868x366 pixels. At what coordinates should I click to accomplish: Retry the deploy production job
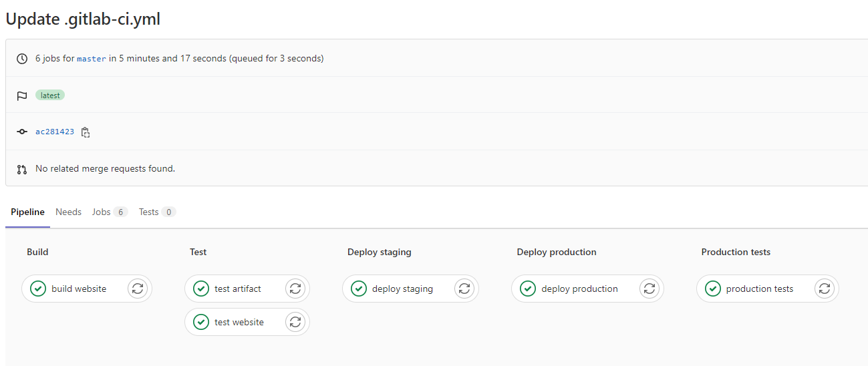pyautogui.click(x=649, y=289)
